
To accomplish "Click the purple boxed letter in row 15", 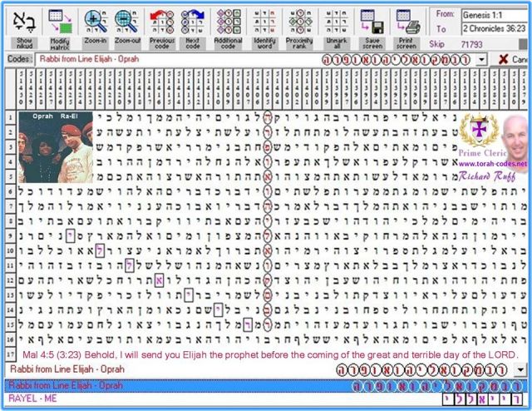I will pos(248,325).
